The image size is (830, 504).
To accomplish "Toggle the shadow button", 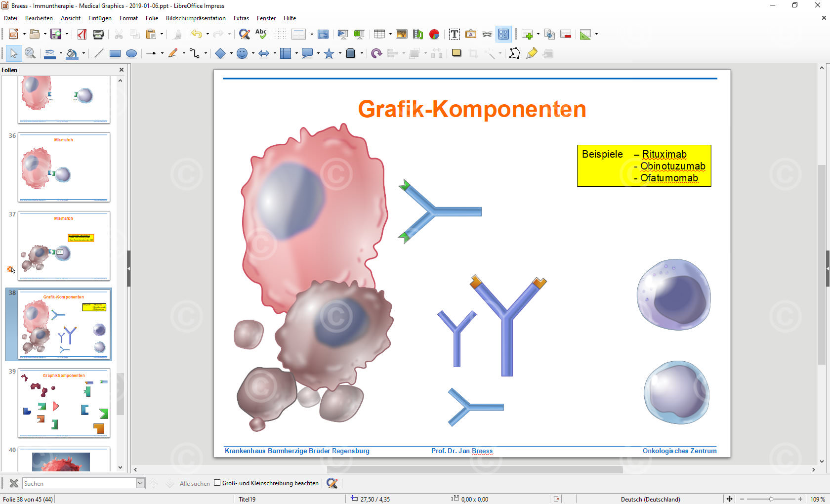I will click(x=456, y=53).
